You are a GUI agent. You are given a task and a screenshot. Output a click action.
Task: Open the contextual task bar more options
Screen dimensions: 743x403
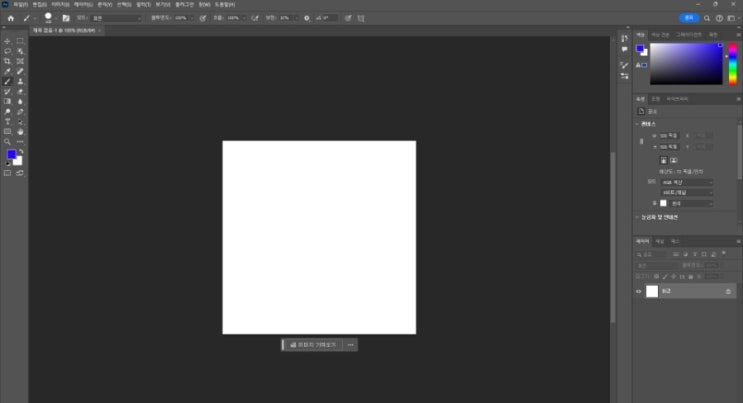(x=351, y=345)
